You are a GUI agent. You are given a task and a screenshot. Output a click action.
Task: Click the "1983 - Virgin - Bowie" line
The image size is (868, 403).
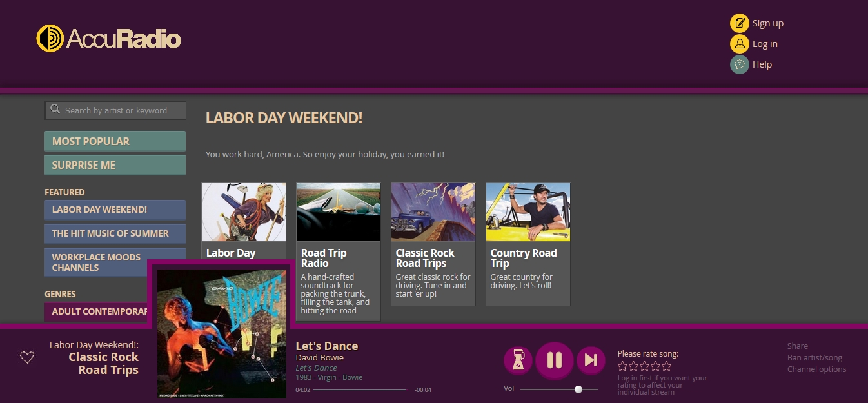(x=330, y=377)
